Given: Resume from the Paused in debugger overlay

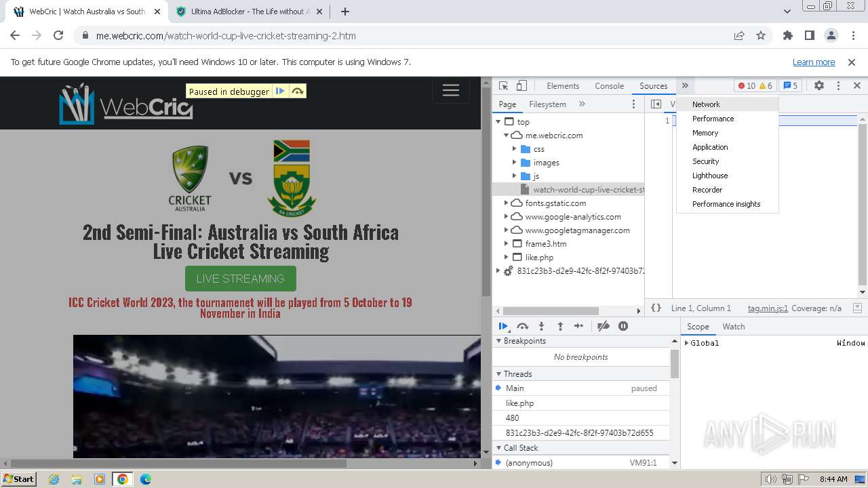Looking at the screenshot, I should [280, 91].
